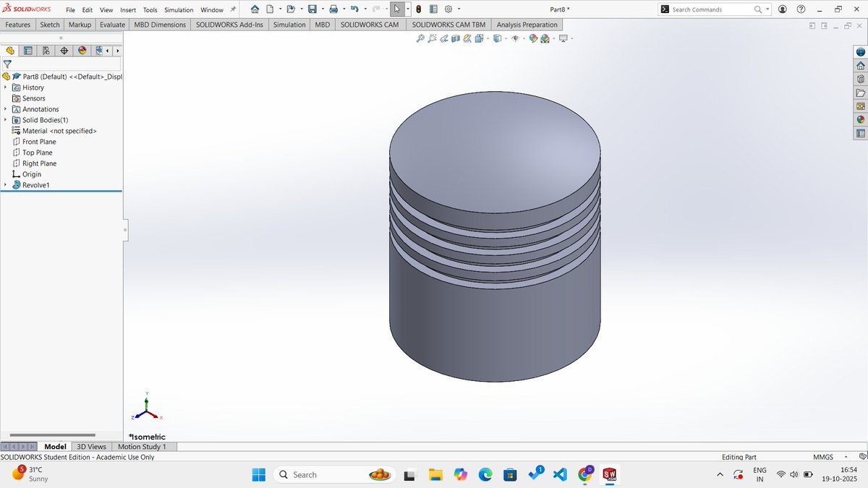The image size is (868, 488).
Task: Open View Orientation cube icon
Action: tap(480, 38)
